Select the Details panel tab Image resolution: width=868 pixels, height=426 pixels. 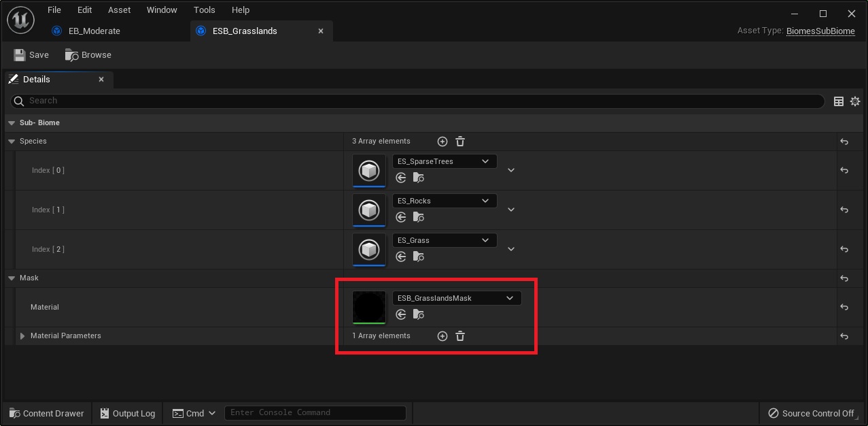[37, 80]
